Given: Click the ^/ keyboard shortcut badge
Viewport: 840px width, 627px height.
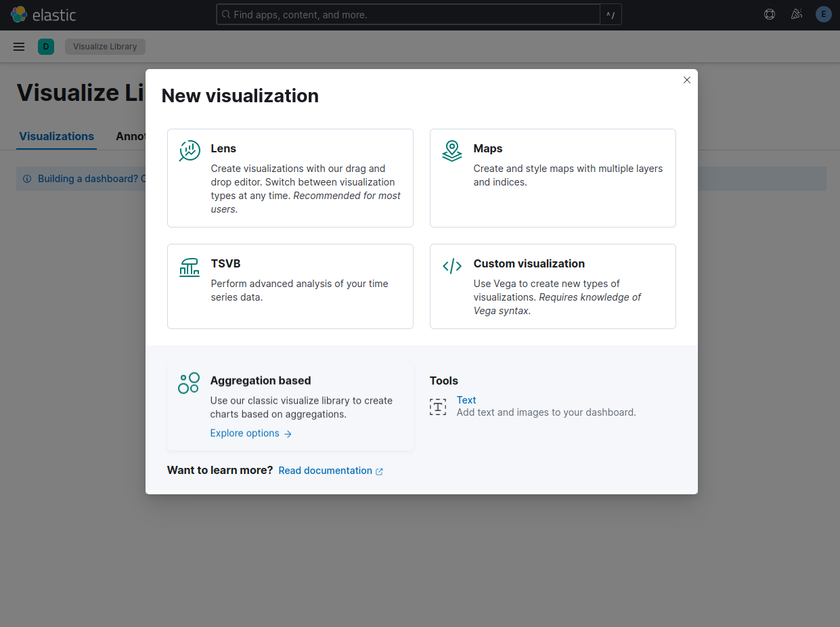Looking at the screenshot, I should 611,14.
